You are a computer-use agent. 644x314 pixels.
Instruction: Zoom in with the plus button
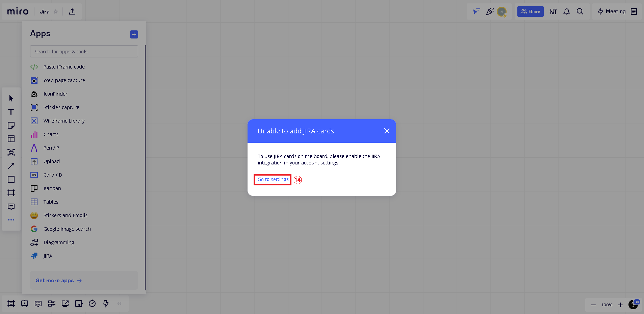[x=620, y=305]
